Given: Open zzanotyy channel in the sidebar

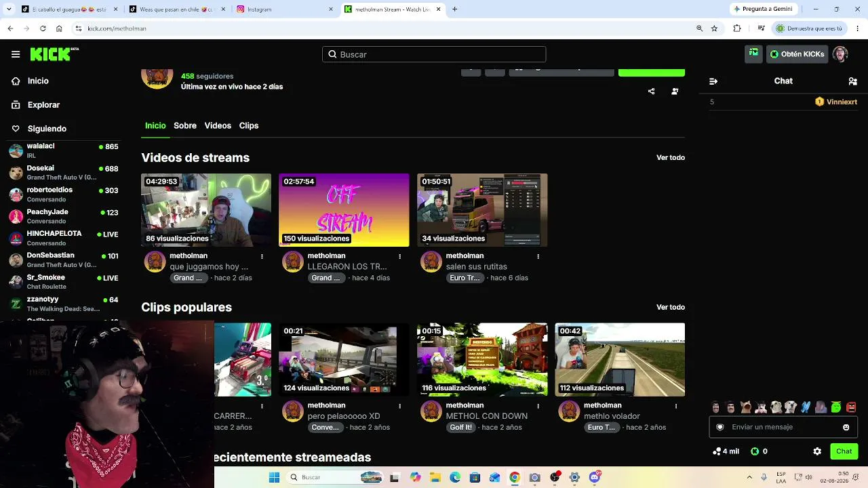Looking at the screenshot, I should click(x=64, y=304).
